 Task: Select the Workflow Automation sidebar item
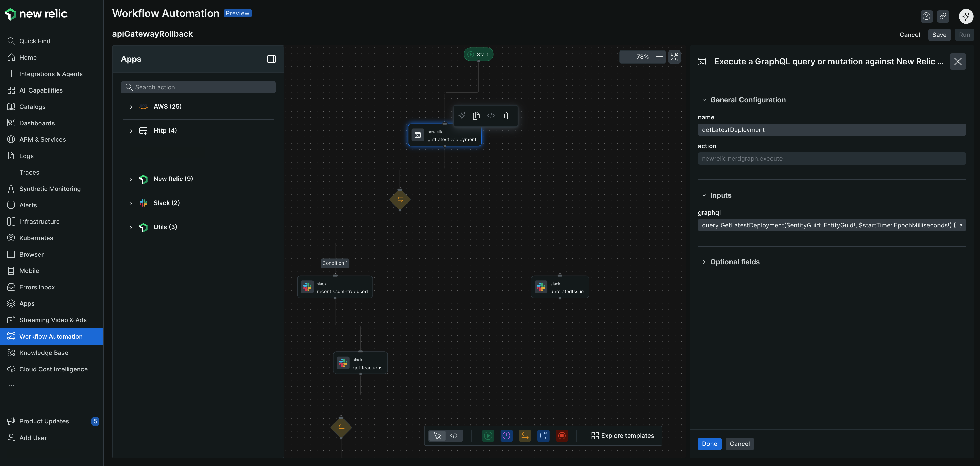click(x=52, y=336)
